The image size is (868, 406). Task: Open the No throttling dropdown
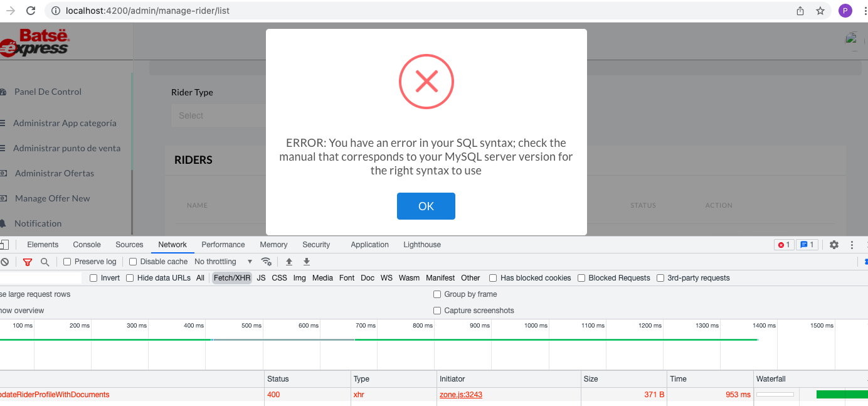pos(223,262)
